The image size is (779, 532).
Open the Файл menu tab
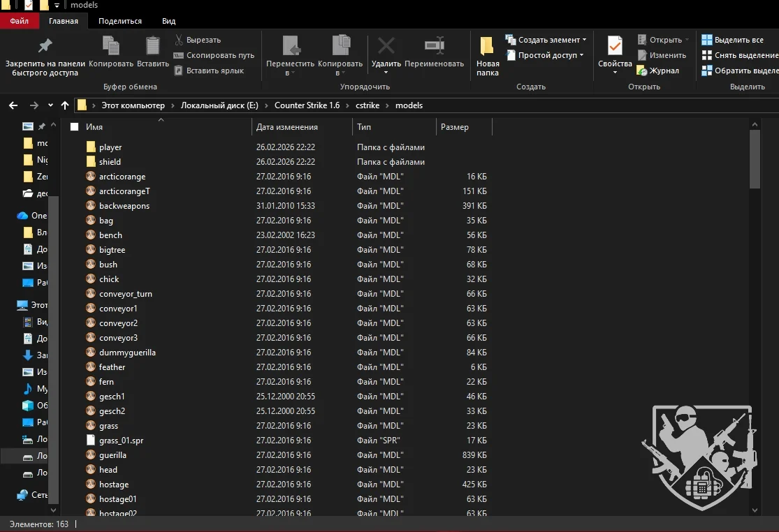19,21
